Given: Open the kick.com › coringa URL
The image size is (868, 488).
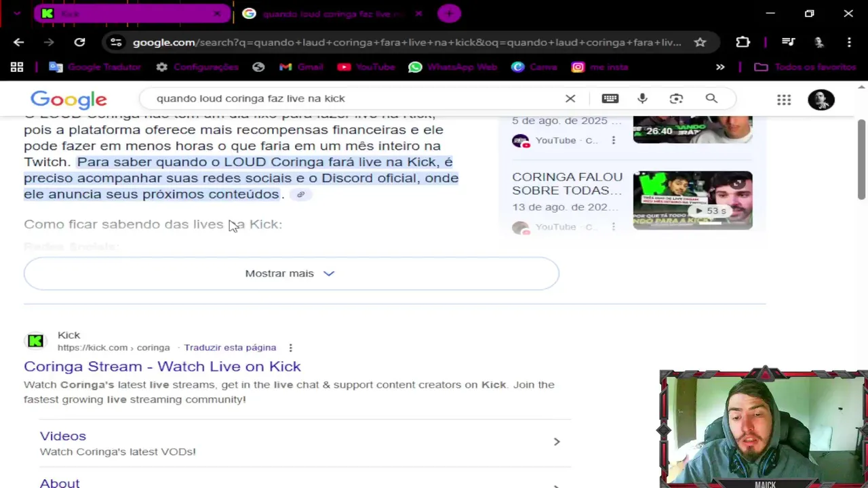Looking at the screenshot, I should (113, 348).
